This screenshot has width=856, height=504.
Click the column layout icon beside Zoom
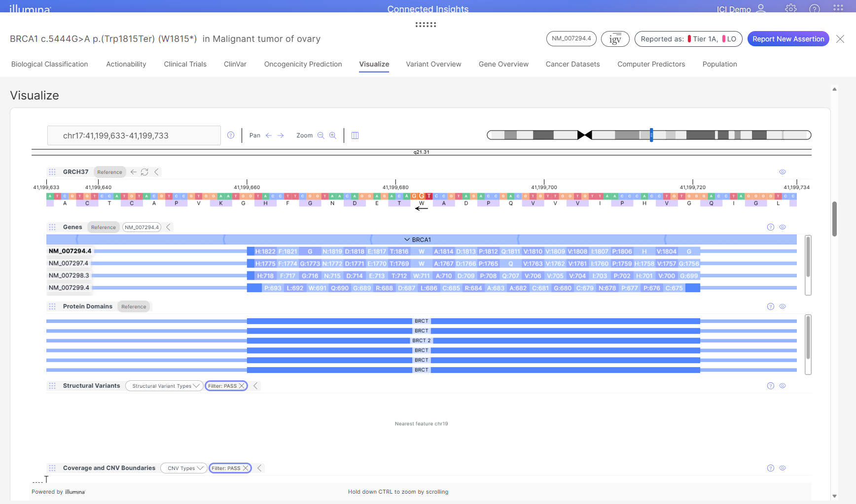point(355,135)
